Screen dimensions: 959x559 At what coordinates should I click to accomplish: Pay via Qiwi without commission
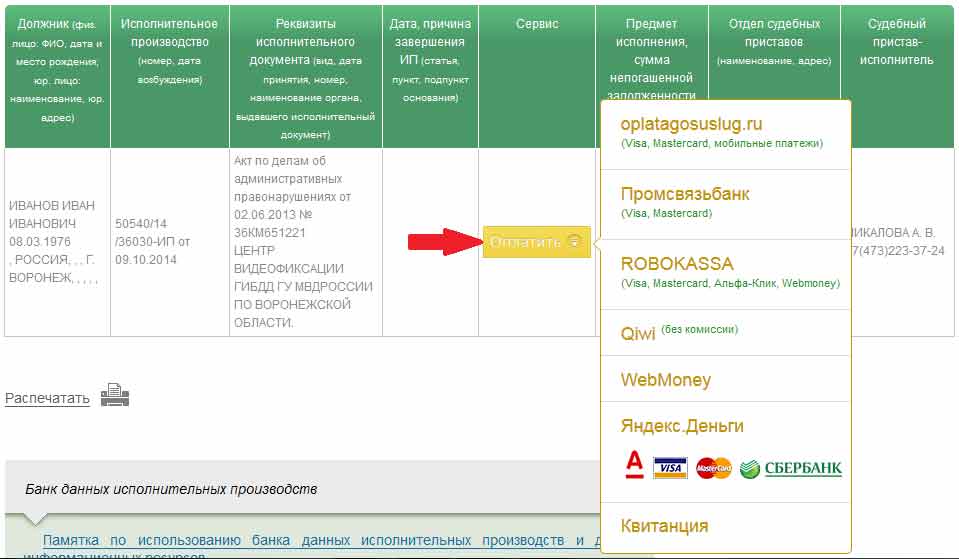[x=638, y=333]
